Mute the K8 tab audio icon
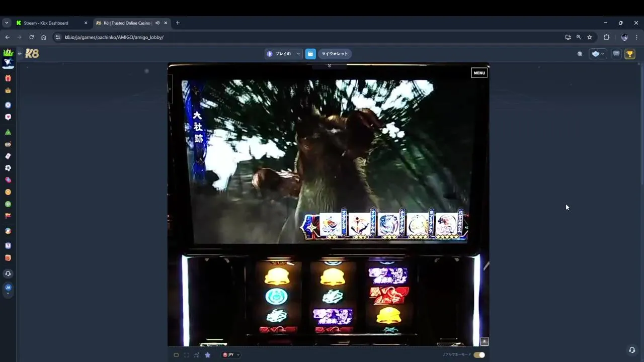The width and height of the screenshot is (644, 362). [x=157, y=23]
